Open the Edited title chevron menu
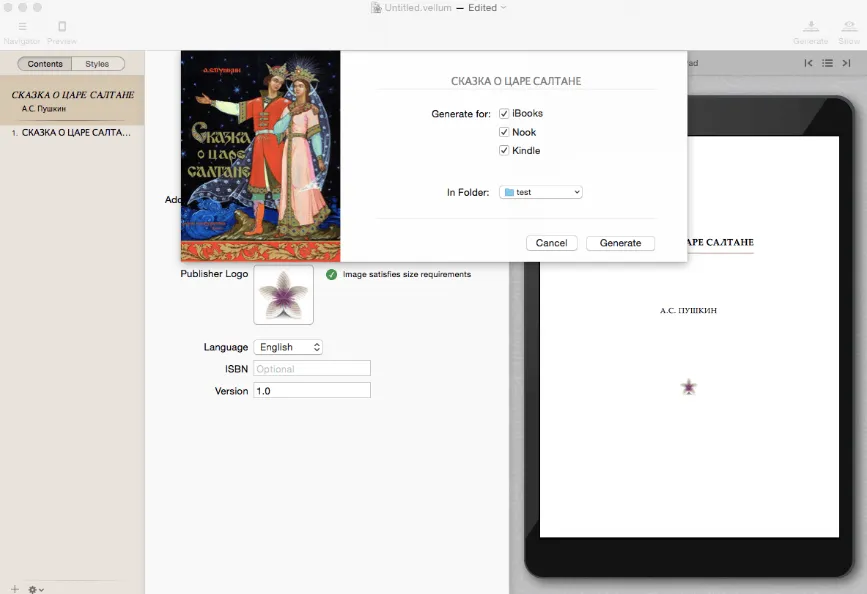 point(503,8)
